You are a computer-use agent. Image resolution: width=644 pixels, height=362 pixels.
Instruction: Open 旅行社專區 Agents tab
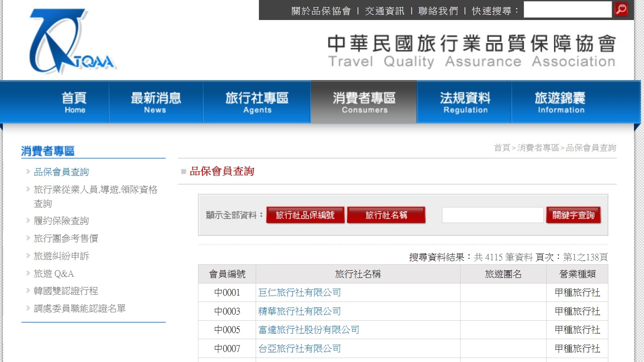tap(257, 102)
